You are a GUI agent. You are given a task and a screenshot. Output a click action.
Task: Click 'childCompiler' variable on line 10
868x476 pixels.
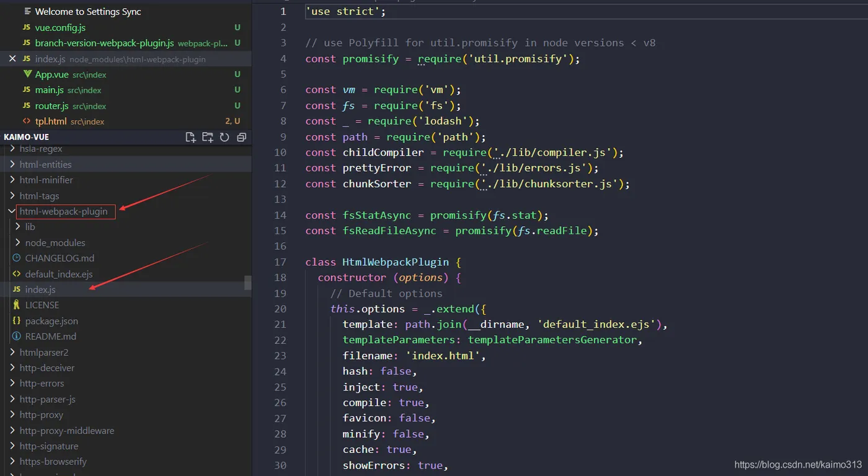coord(383,152)
